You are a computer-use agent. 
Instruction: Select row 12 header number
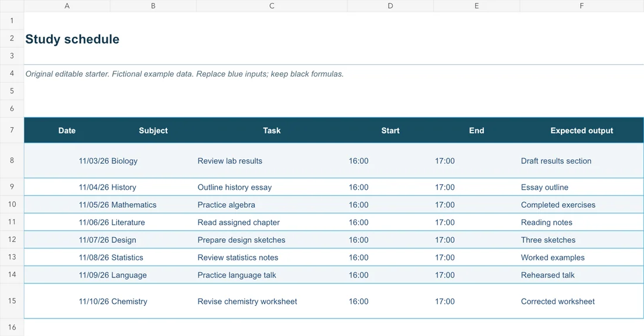(12, 239)
